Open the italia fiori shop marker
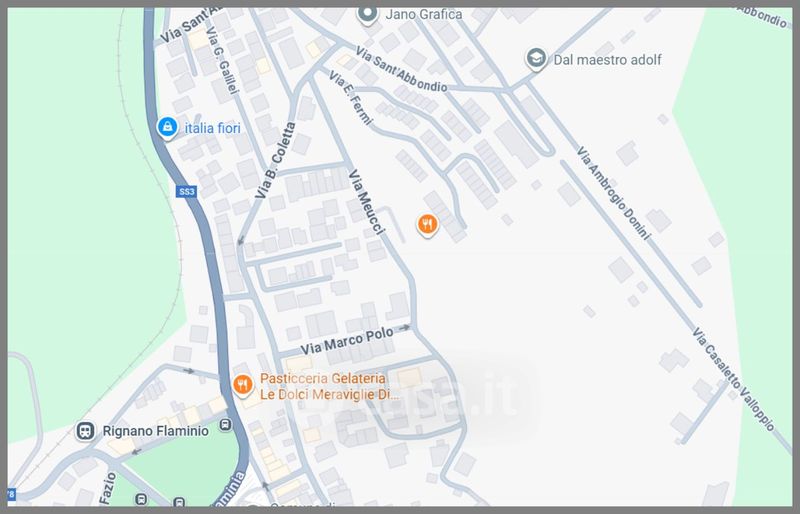The image size is (800, 514). coord(167,127)
